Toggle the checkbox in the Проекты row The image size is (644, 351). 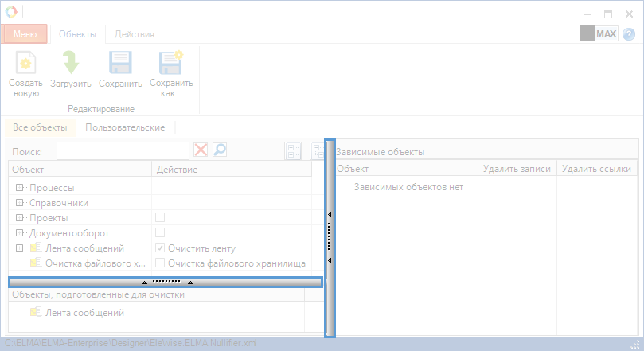click(x=160, y=217)
